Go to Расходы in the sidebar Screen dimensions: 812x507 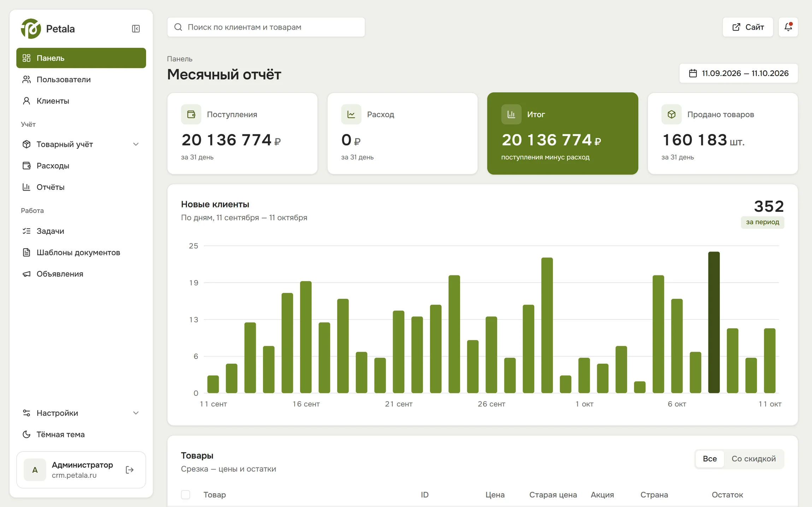(81, 166)
